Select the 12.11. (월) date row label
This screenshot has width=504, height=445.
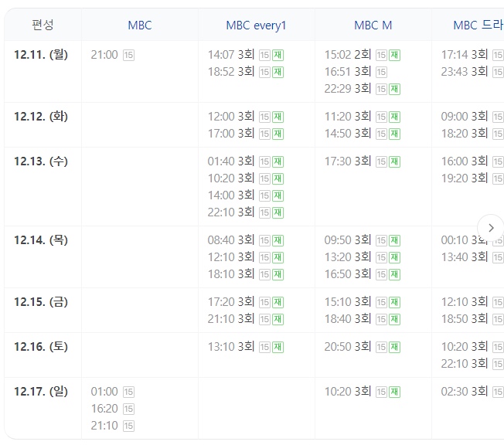point(41,55)
